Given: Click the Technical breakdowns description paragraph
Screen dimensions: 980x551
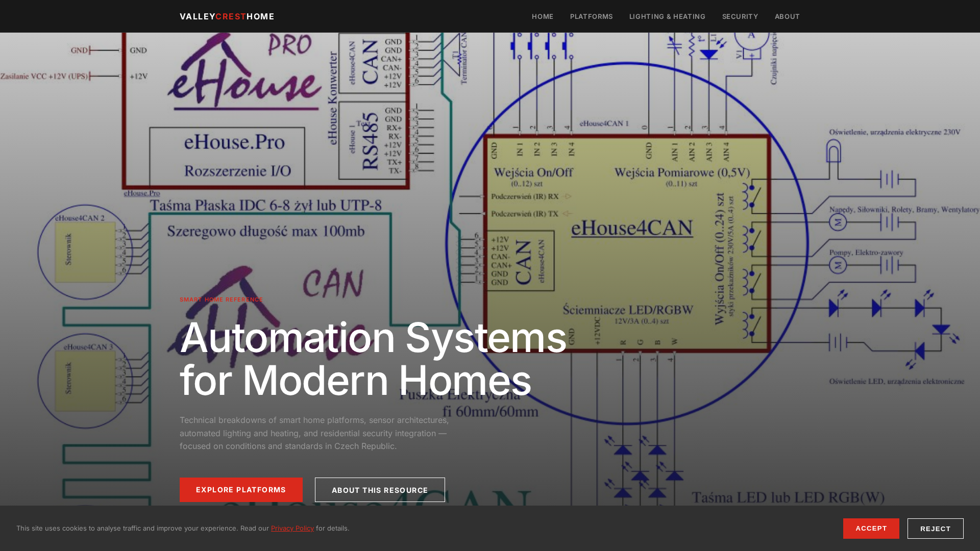Looking at the screenshot, I should click(314, 433).
